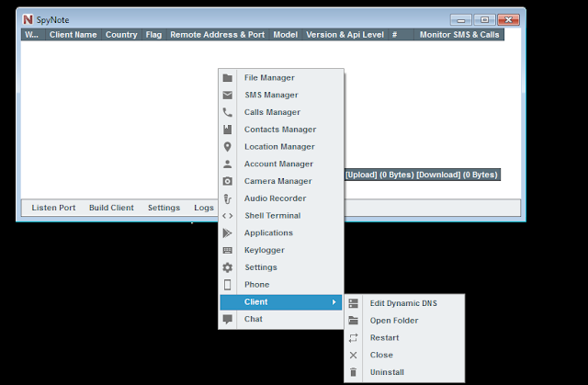
Task: Choose Open Folder in the Client submenu
Action: pyautogui.click(x=404, y=321)
